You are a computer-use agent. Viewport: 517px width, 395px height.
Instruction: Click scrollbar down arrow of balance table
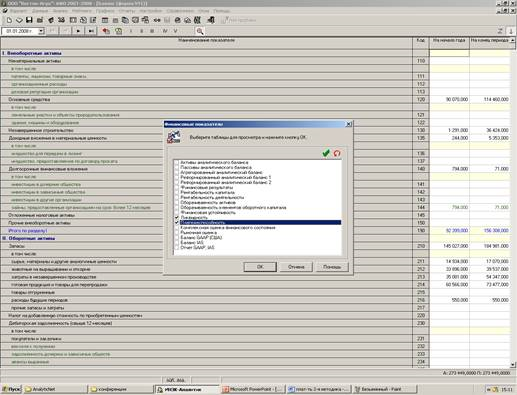[513, 365]
